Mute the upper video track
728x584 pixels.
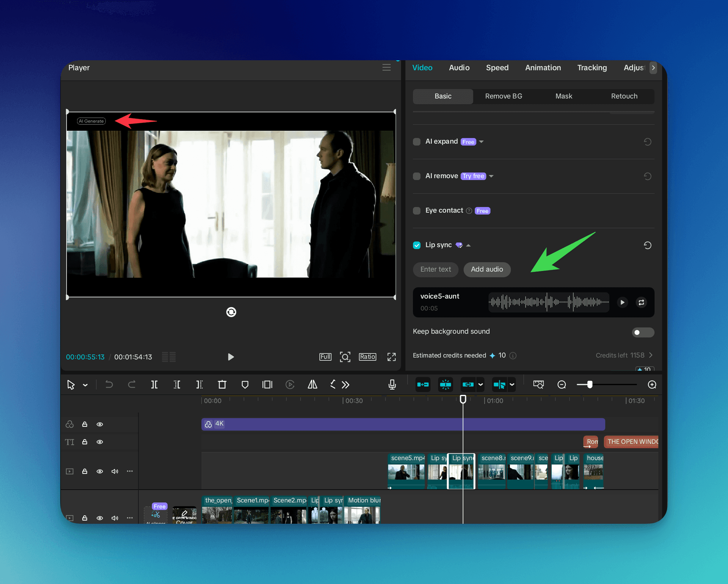(x=115, y=471)
